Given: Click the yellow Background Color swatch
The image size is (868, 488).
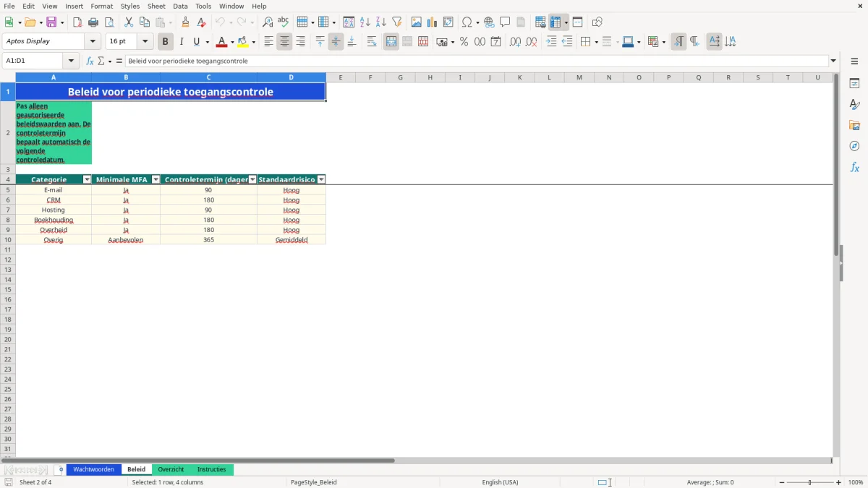Looking at the screenshot, I should [x=244, y=42].
